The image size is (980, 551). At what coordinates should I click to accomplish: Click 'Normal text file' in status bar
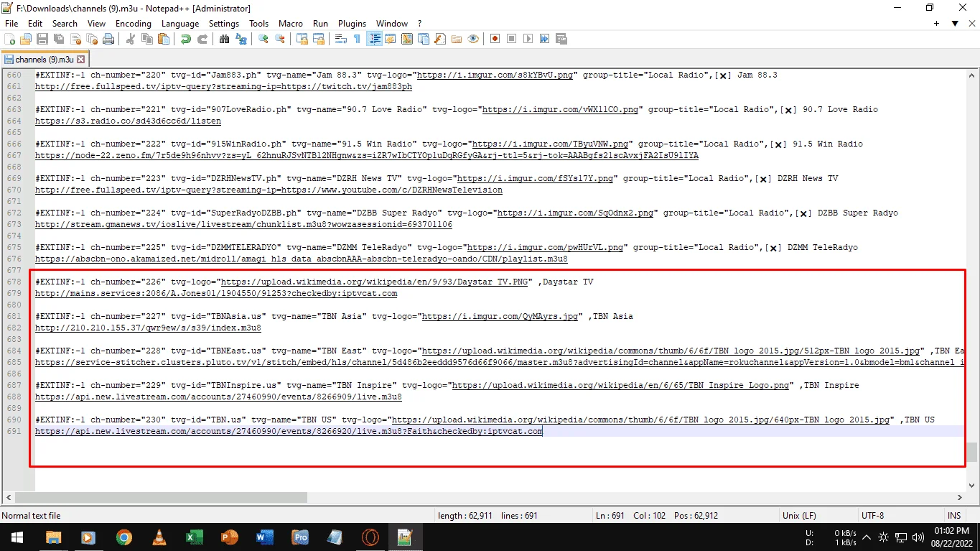(x=32, y=516)
